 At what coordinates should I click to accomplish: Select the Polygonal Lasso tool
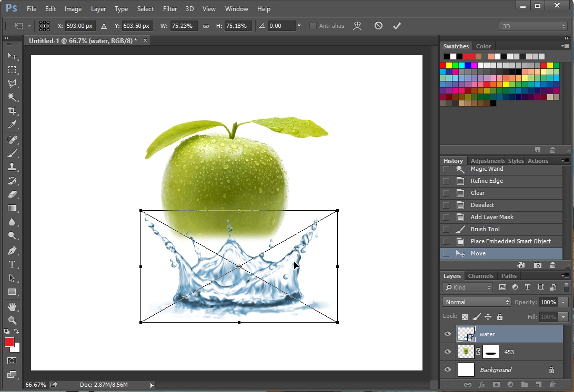[x=12, y=84]
